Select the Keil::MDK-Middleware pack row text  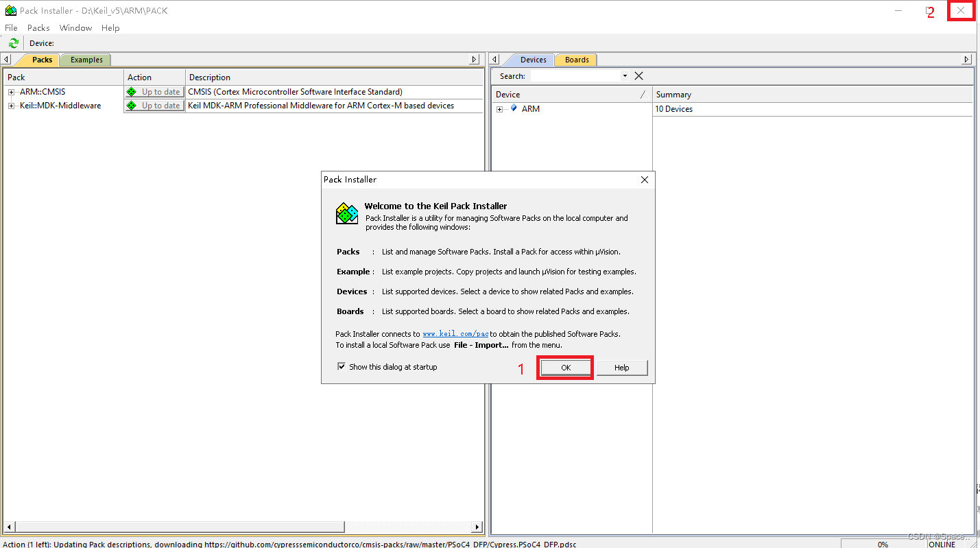tap(60, 106)
